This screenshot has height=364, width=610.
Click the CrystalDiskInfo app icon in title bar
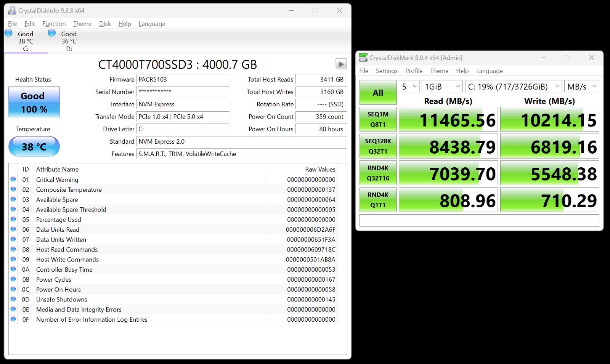[x=12, y=10]
